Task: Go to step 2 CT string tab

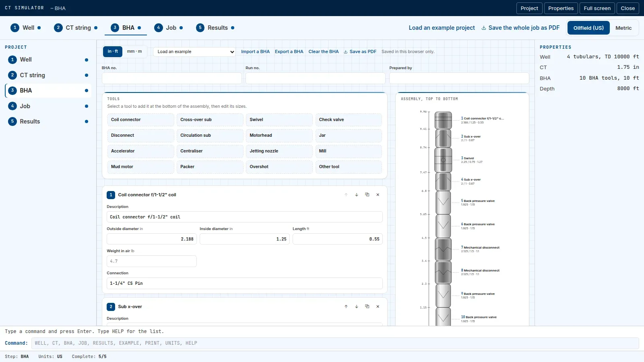Action: click(x=76, y=28)
